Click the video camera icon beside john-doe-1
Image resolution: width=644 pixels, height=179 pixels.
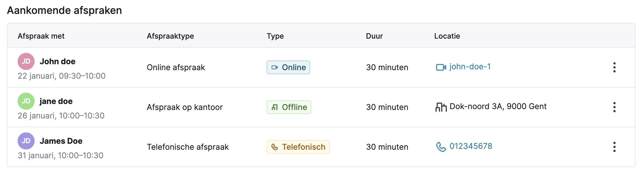tap(441, 67)
